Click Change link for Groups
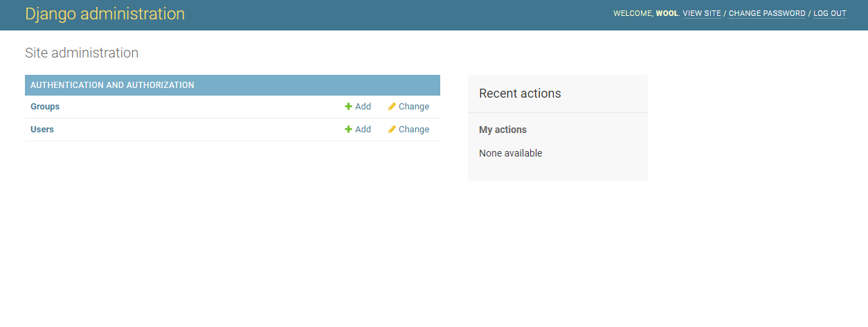Viewport: 868px width, 327px height. pyautogui.click(x=414, y=107)
